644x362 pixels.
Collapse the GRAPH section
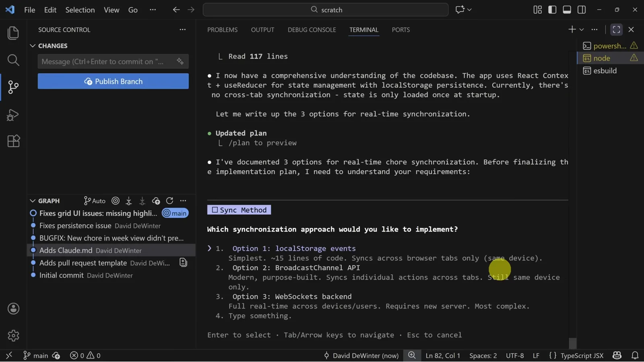click(x=33, y=201)
